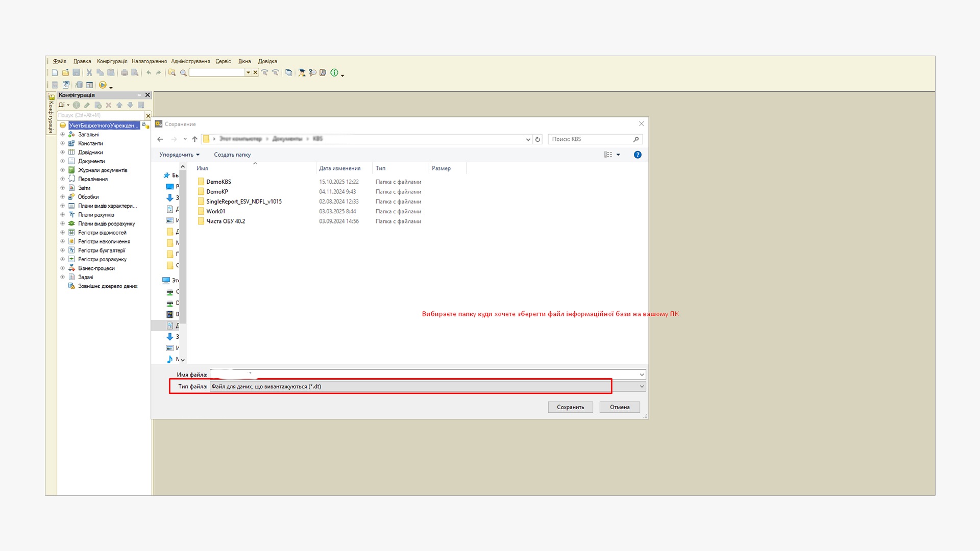Click the Syntax Assistant graduate icon
980x551 pixels.
(302, 72)
